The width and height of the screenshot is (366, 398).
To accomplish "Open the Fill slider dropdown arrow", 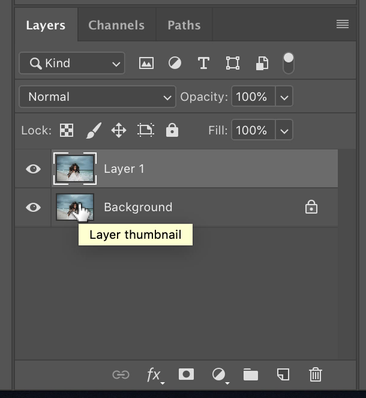I will tap(284, 131).
